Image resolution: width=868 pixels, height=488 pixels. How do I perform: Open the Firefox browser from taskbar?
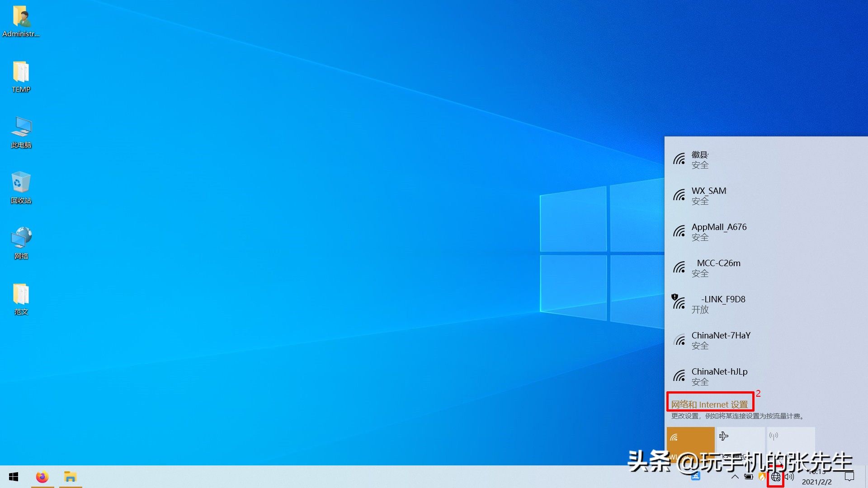[42, 477]
